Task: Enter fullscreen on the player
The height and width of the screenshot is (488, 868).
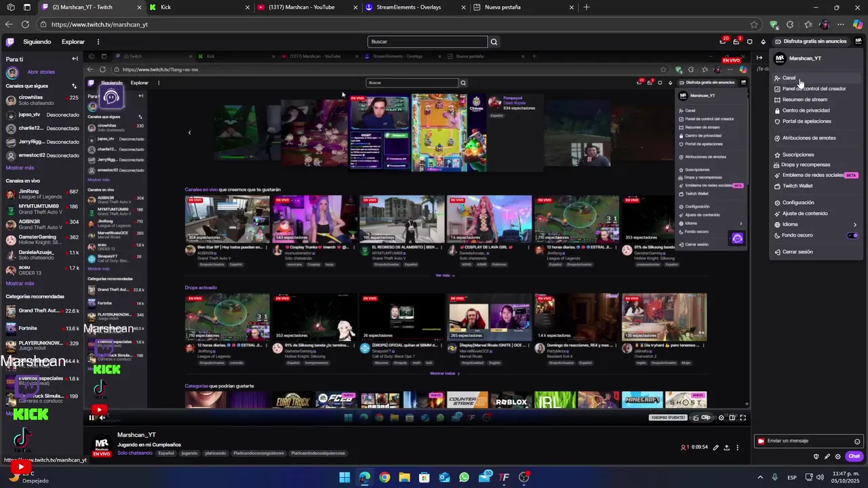Action: point(743,418)
